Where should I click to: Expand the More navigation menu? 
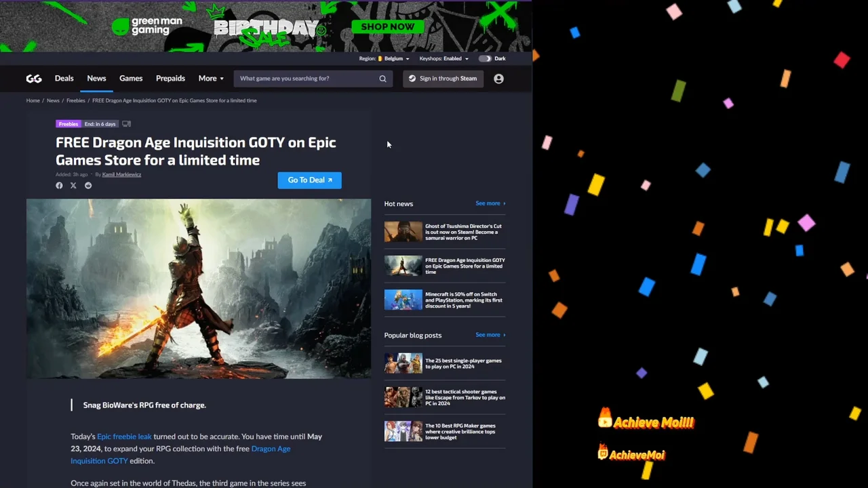(210, 79)
